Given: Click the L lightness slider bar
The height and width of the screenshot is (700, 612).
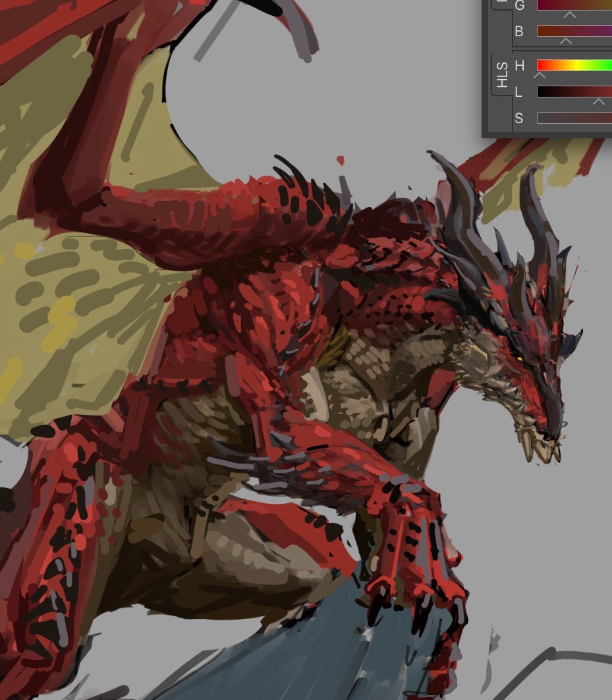Looking at the screenshot, I should coord(574,92).
